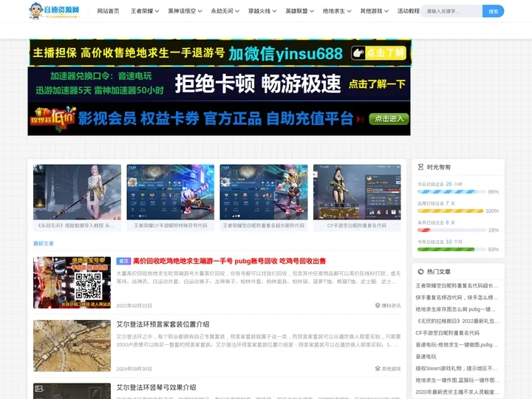
Task: Expand the 永劫无间 menu
Action: 225,11
